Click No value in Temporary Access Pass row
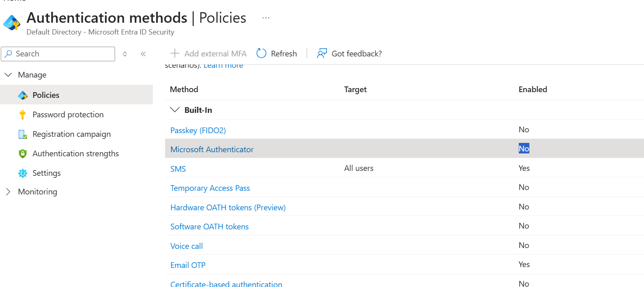The width and height of the screenshot is (644, 287). [524, 187]
